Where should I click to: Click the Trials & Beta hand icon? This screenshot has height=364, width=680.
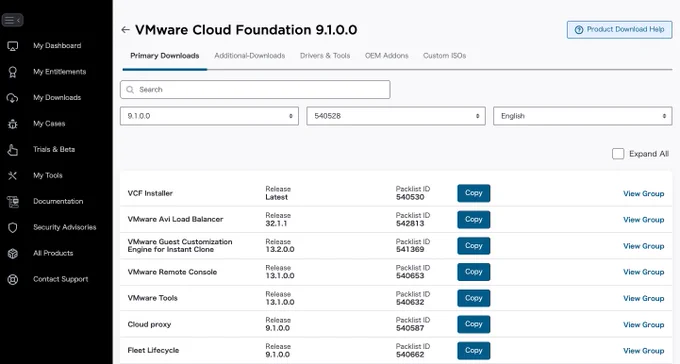(x=13, y=150)
